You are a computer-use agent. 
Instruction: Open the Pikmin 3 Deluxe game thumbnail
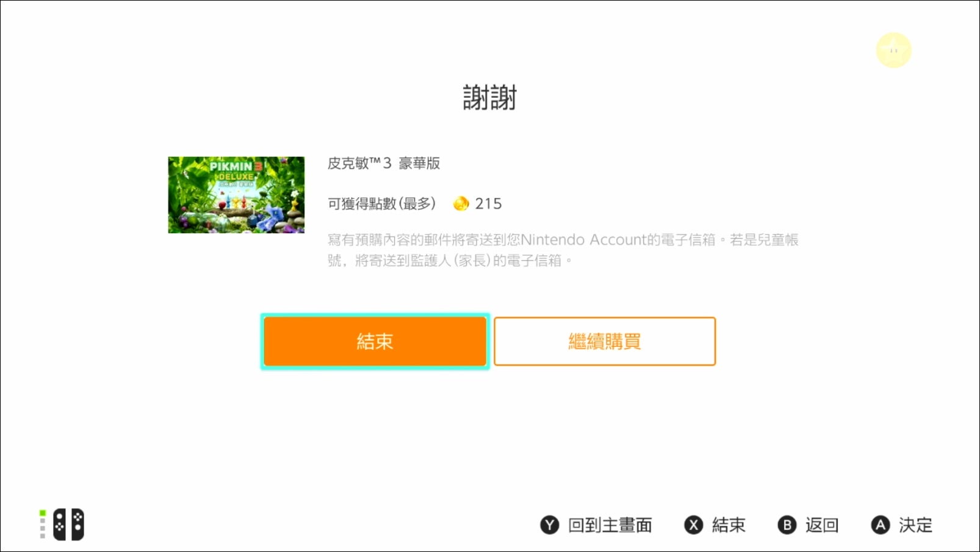236,195
